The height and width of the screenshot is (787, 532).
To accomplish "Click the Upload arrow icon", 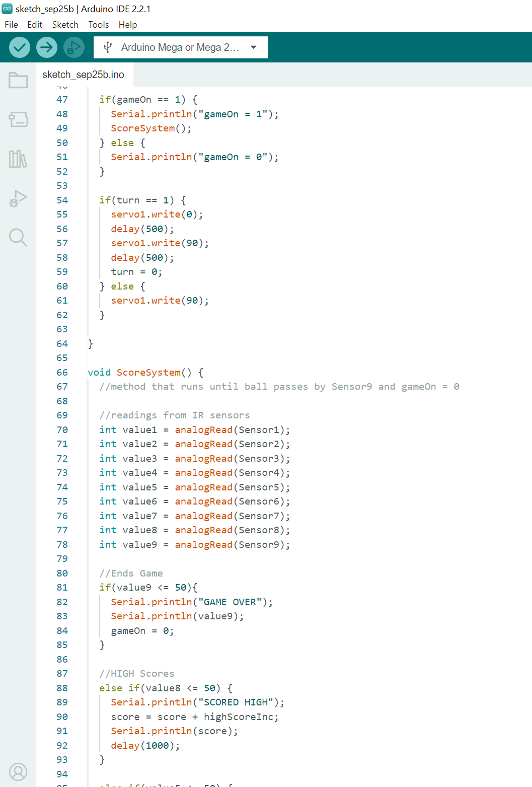I will point(46,47).
